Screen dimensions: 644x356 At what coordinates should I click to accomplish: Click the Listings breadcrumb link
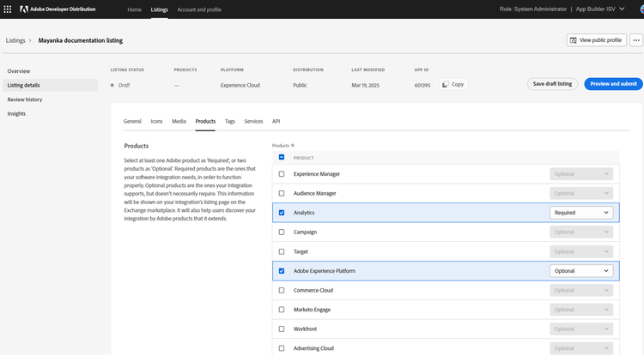coord(15,40)
